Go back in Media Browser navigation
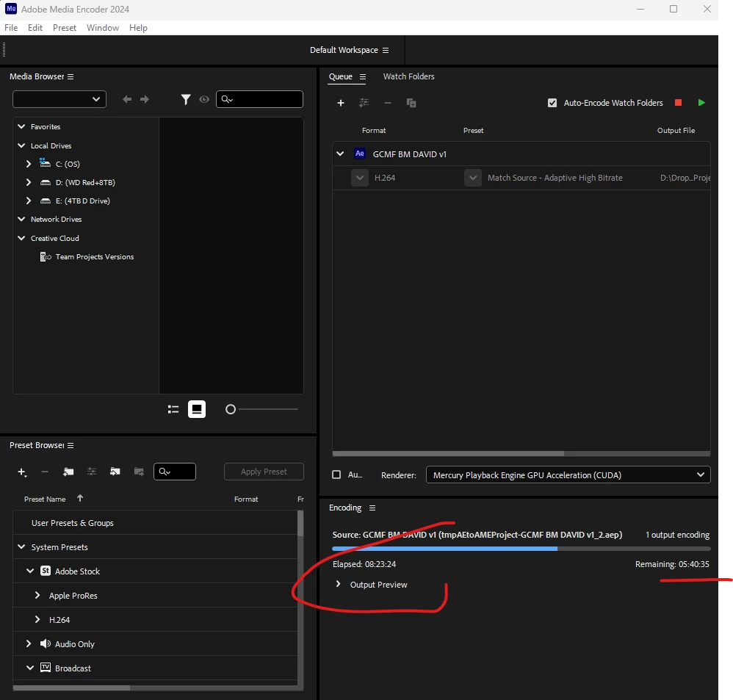This screenshot has width=733, height=700. (x=126, y=99)
